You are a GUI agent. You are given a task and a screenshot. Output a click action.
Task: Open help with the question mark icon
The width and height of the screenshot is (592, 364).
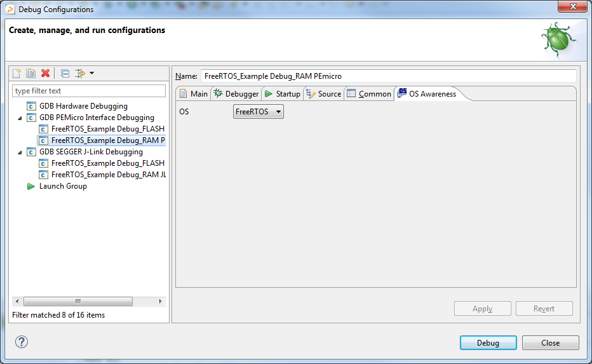22,342
